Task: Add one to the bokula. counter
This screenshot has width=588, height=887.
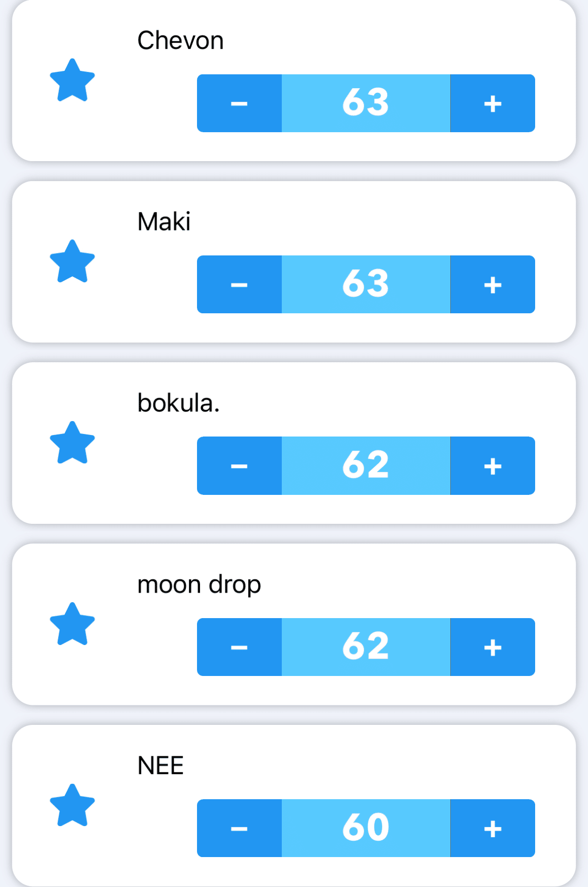Action: pyautogui.click(x=493, y=466)
